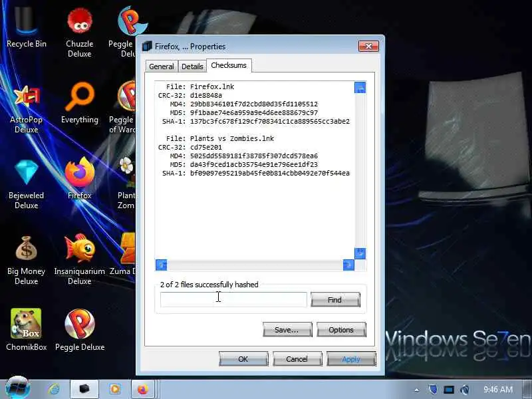Click the Firefox.lnk file name line
Viewport: 532px width, 399px height.
pos(200,86)
